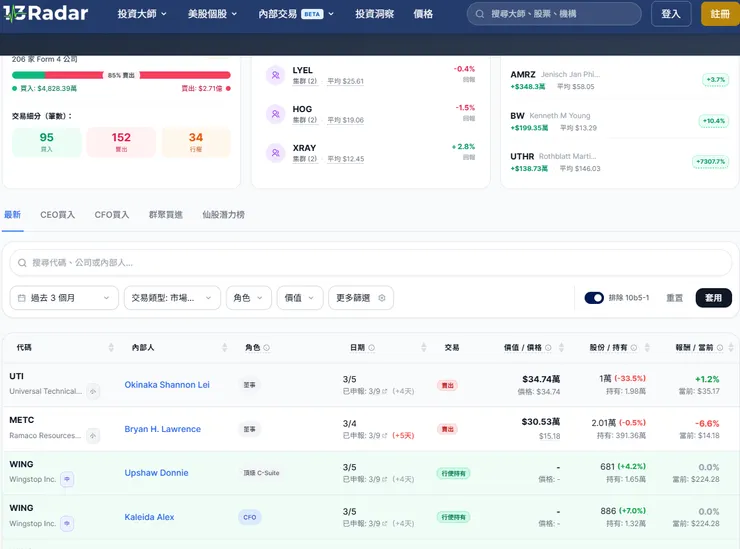Open the filing link icon in UTI row
740x549 pixels.
[384, 391]
